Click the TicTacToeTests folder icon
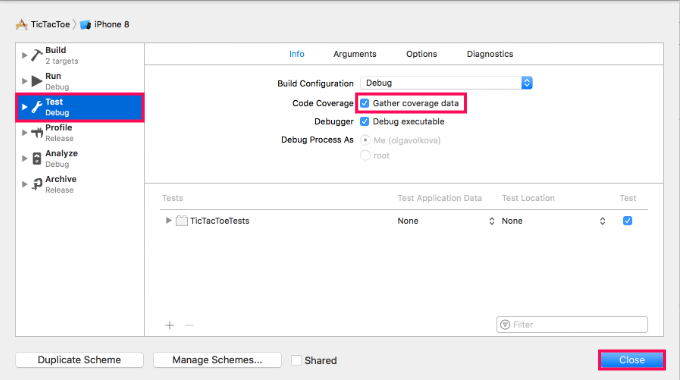Image resolution: width=680 pixels, height=380 pixels. (182, 220)
